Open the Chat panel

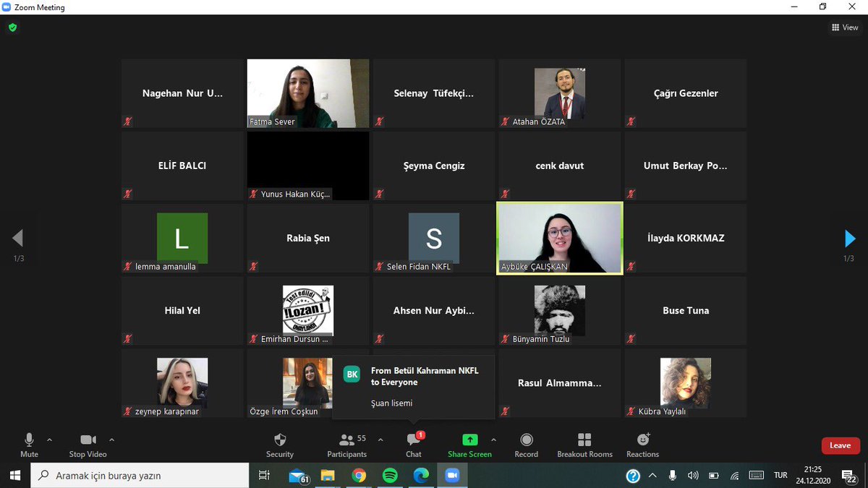pos(414,445)
